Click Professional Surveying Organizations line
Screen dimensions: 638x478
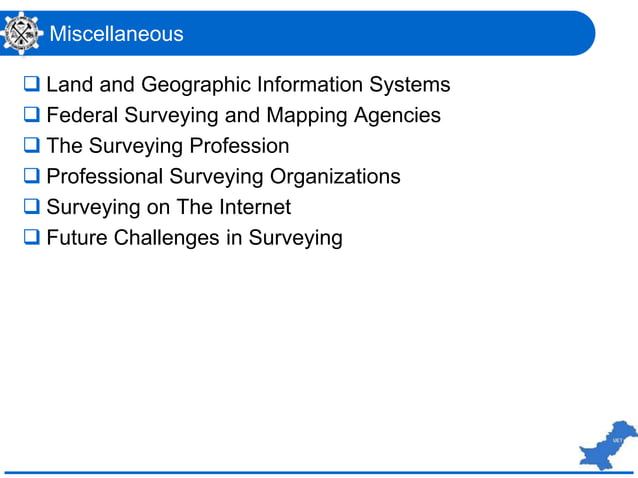pyautogui.click(x=223, y=177)
